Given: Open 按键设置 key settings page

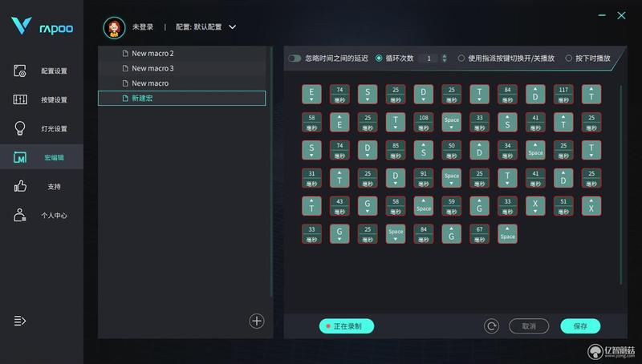Looking at the screenshot, I should 41,99.
